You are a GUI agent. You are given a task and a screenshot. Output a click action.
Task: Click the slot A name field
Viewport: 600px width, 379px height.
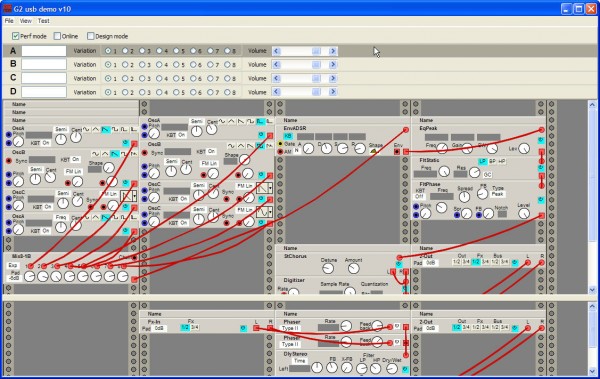pyautogui.click(x=44, y=51)
